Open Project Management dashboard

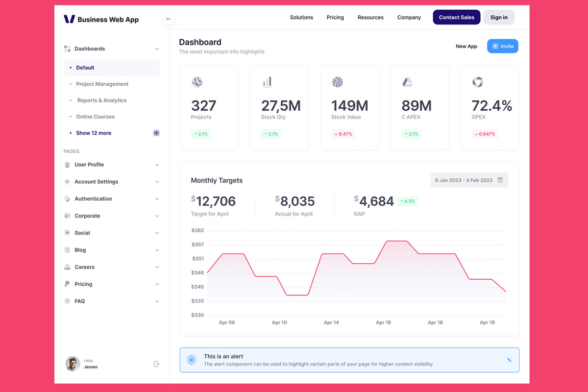[102, 84]
